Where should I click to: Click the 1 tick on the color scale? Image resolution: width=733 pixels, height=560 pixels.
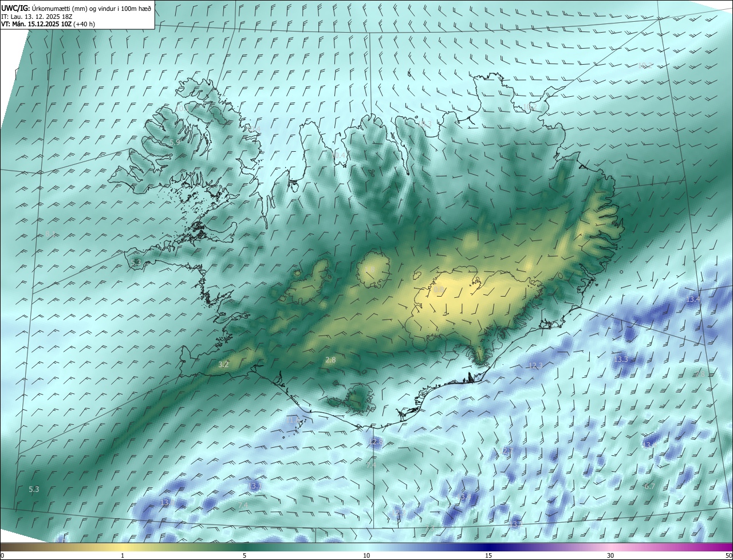pyautogui.click(x=123, y=555)
